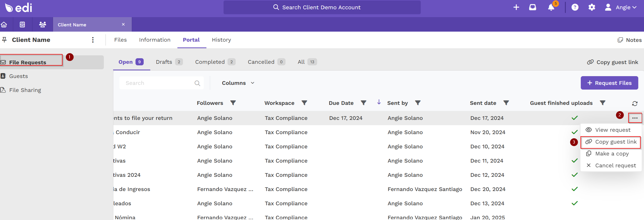644x220 pixels.
Task: Open the plus add-new icon in header
Action: tap(516, 7)
